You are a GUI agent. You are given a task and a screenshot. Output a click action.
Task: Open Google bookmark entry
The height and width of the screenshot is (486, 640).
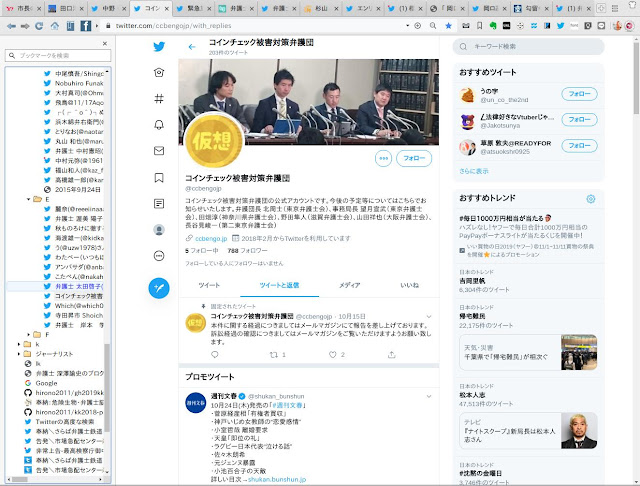[x=46, y=383]
